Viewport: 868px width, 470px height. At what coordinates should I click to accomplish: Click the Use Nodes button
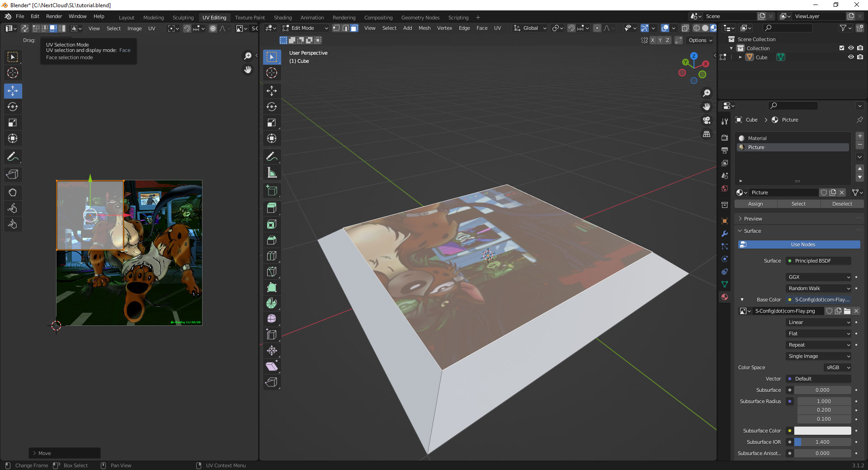pos(799,244)
